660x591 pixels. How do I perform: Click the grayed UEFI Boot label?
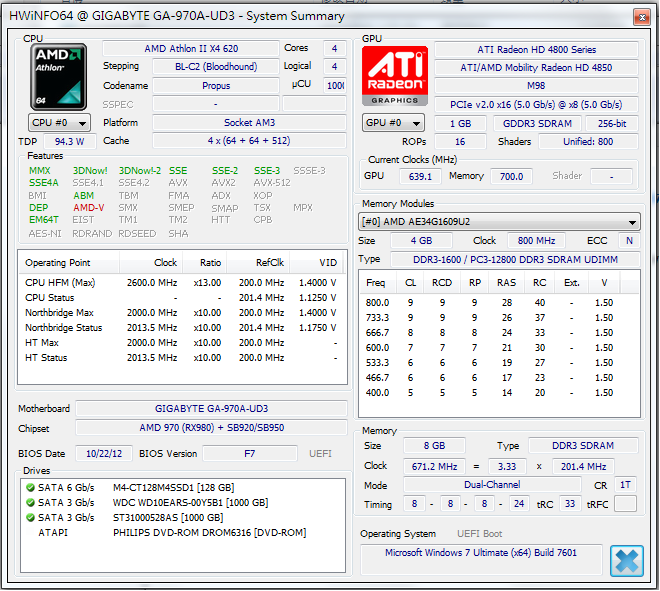coord(480,534)
